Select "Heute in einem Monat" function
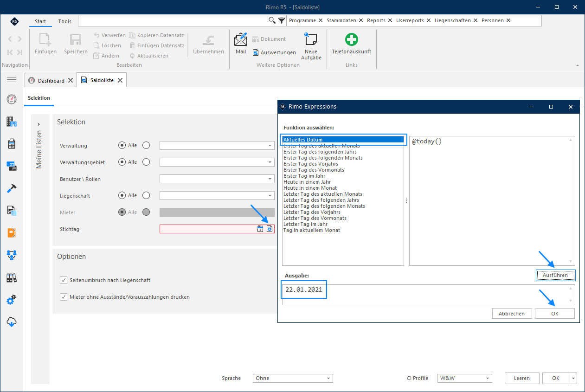 pyautogui.click(x=310, y=188)
